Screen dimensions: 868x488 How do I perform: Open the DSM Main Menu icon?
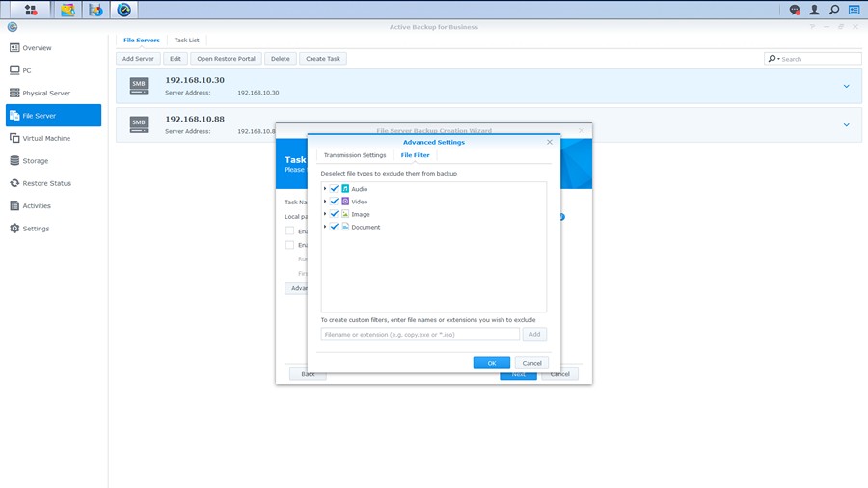pos(31,10)
